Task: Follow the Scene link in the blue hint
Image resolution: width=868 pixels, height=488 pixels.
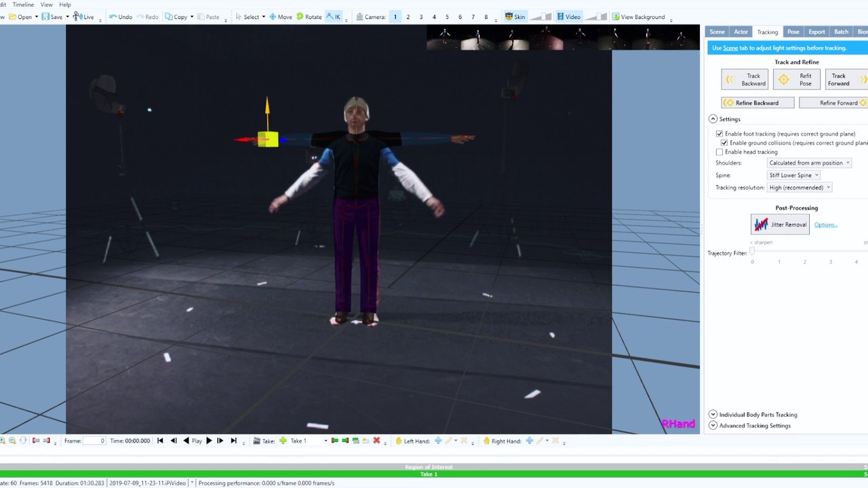Action: pos(730,48)
